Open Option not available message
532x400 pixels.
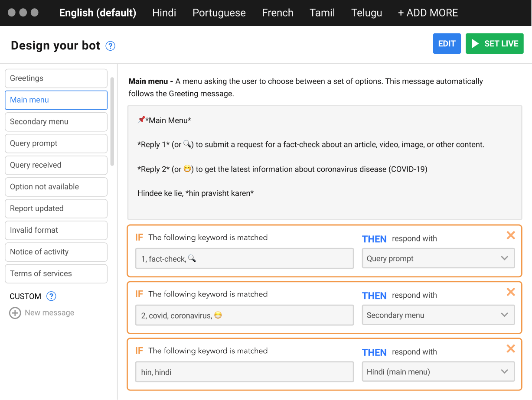56,187
